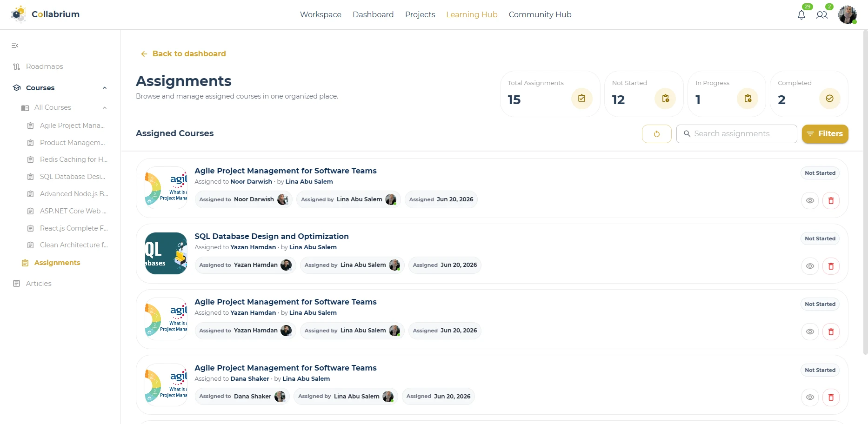
Task: Click the Collabrium logo
Action: coord(45,14)
